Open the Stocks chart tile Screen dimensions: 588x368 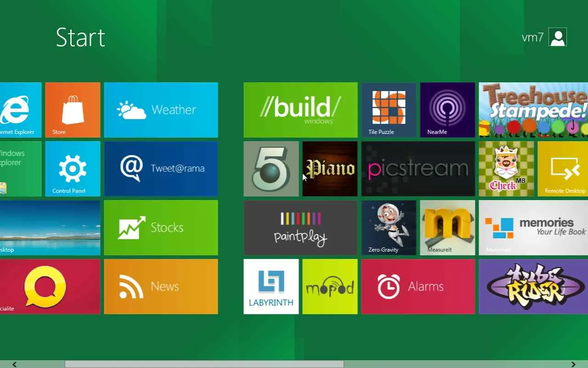tap(161, 228)
